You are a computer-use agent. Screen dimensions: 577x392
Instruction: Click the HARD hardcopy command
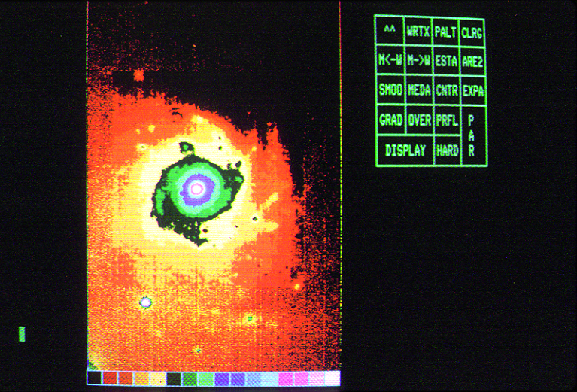tap(447, 150)
